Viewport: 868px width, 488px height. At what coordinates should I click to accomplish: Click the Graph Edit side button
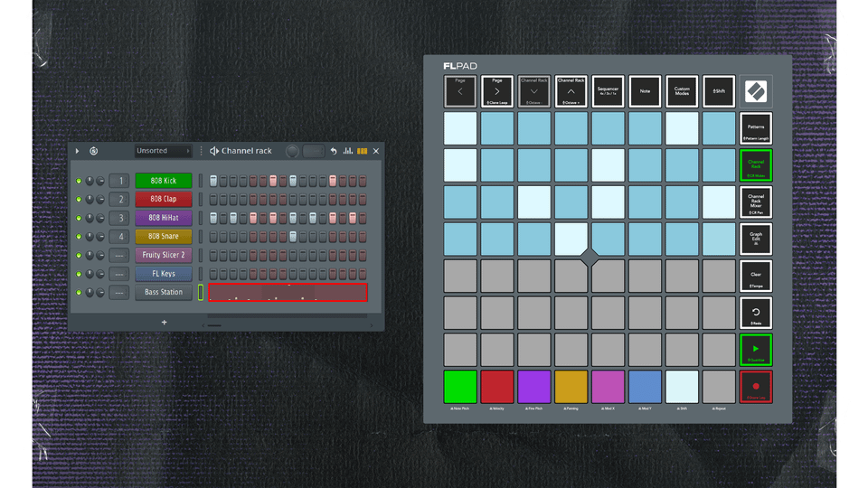point(756,239)
